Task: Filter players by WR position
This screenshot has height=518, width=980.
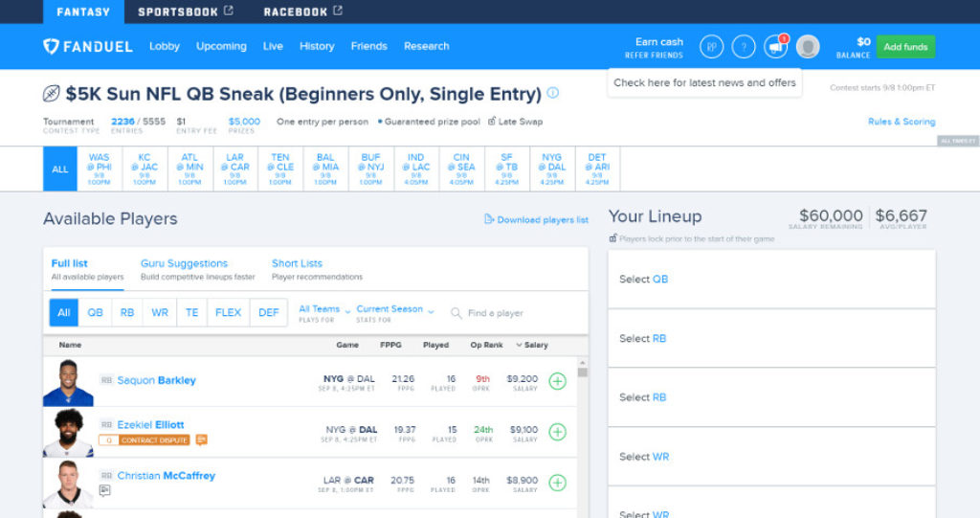Action: 160,312
